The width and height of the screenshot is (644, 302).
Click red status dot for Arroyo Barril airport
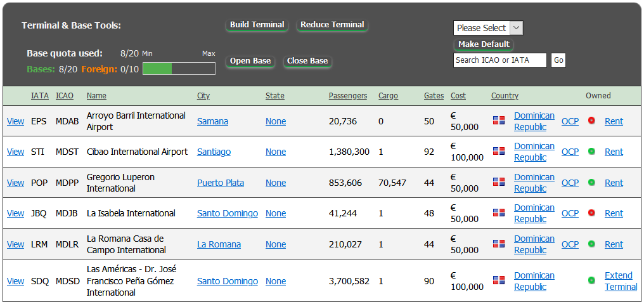tap(591, 121)
